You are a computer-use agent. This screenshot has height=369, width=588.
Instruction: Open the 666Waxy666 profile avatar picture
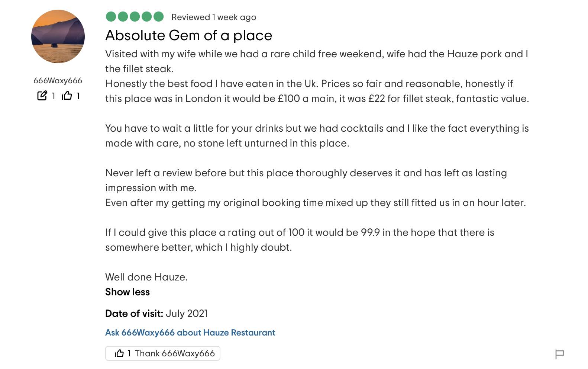coord(58,36)
